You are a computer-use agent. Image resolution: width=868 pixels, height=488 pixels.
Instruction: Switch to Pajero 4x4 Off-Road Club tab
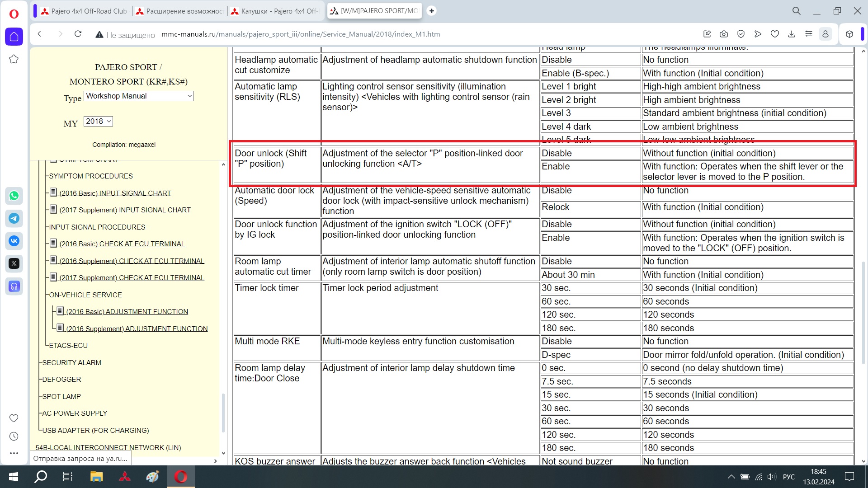coord(84,11)
